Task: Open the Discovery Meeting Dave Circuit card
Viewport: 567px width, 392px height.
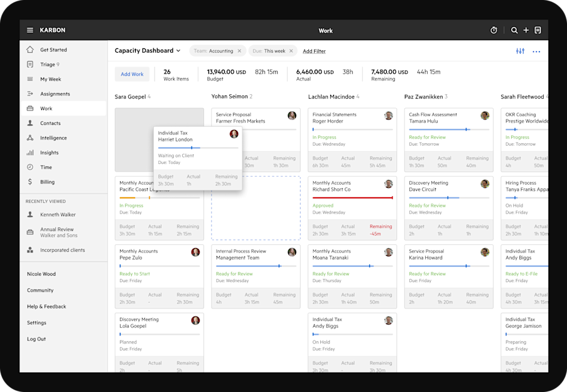Action: pos(449,209)
